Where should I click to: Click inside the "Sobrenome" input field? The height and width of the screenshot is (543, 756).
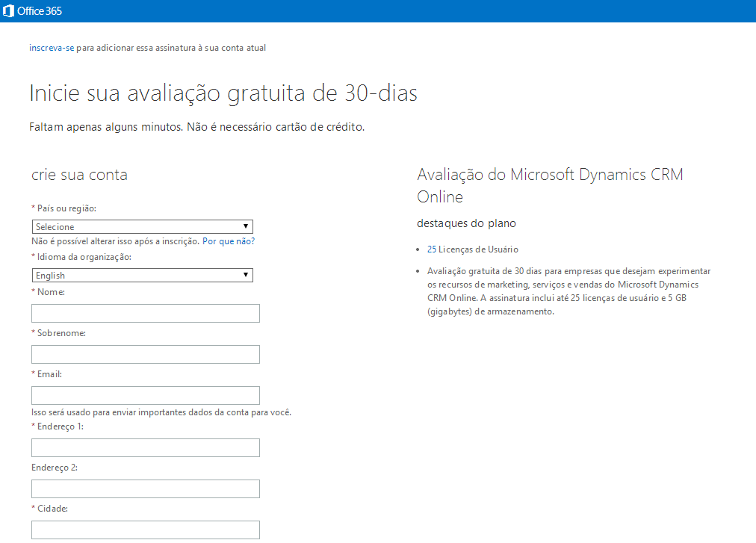click(145, 354)
